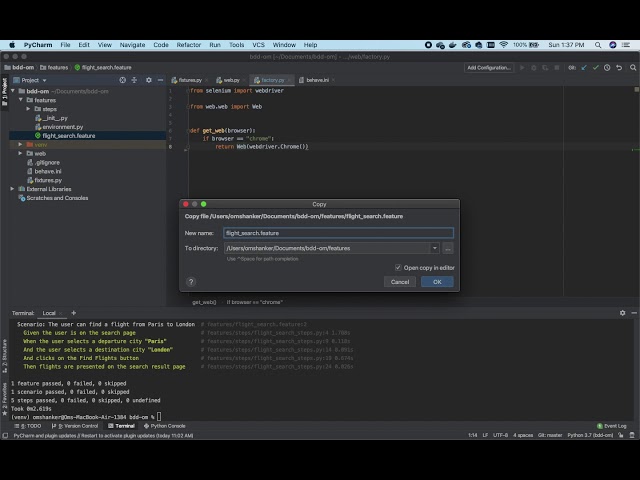Click UTF-8 encoding in status bar

coord(500,435)
